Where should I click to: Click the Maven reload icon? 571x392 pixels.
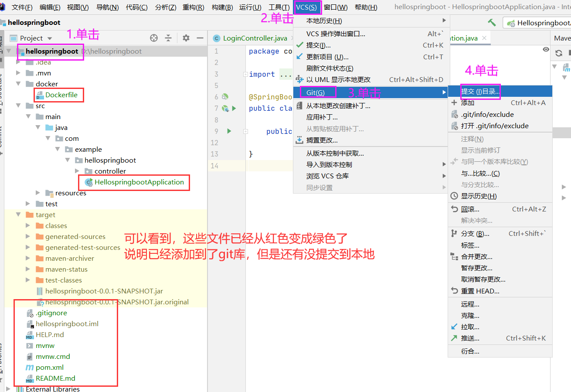(x=559, y=53)
